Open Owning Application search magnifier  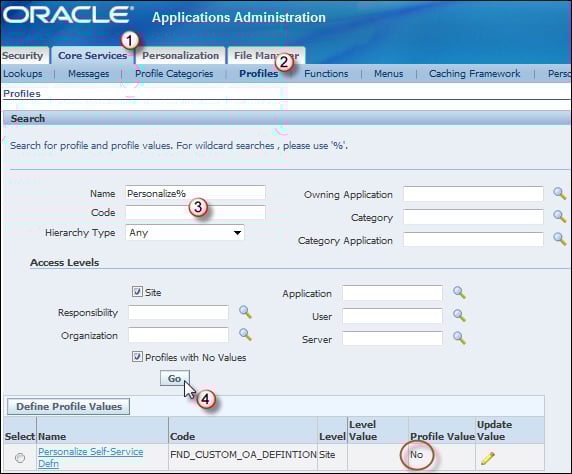559,193
